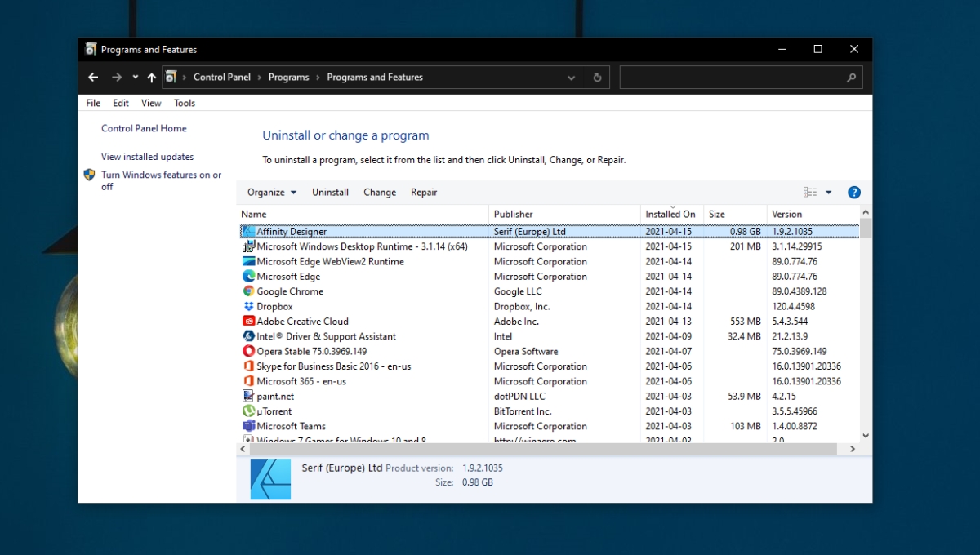Click the horizontal scrollbar left arrow
This screenshot has width=980, height=555.
243,449
